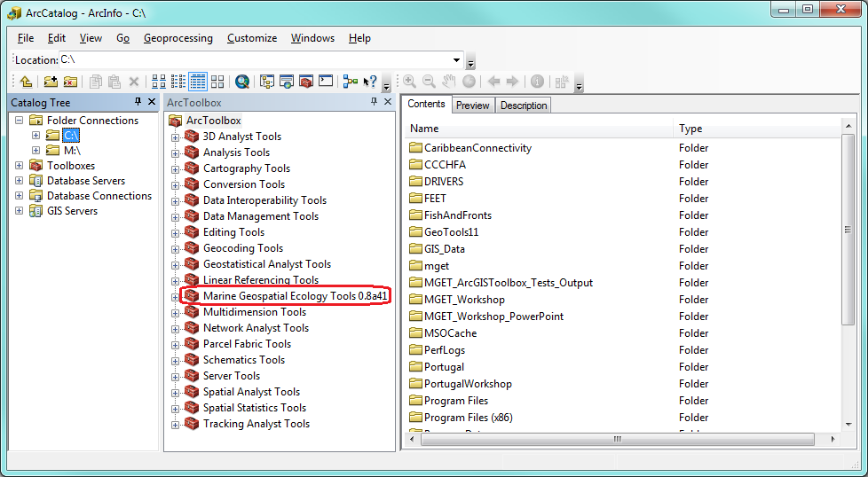Close the ArcToolbox panel
Viewport: 868px width, 477px height.
pos(388,102)
